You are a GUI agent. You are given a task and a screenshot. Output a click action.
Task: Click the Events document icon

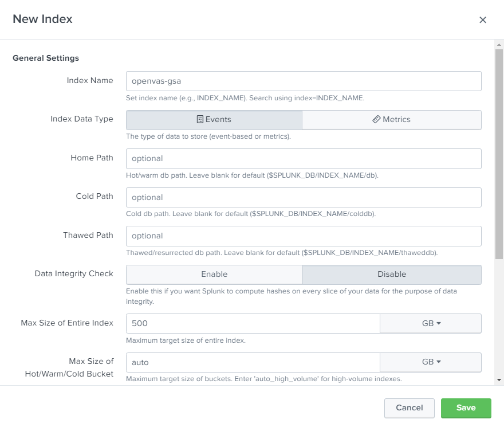point(200,119)
